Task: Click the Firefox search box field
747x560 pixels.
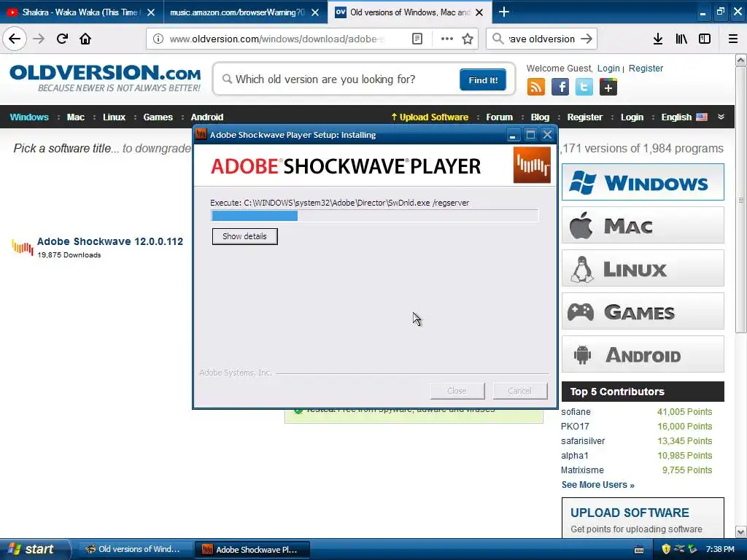Action: click(x=541, y=39)
